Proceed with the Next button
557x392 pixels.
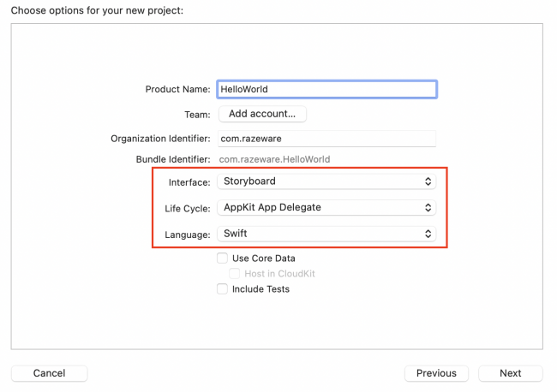pyautogui.click(x=510, y=373)
